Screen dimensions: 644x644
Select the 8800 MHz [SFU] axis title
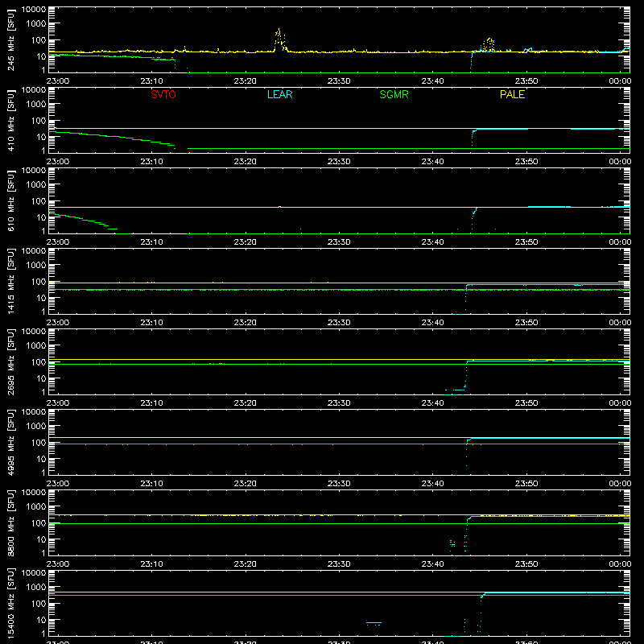[x=10, y=522]
